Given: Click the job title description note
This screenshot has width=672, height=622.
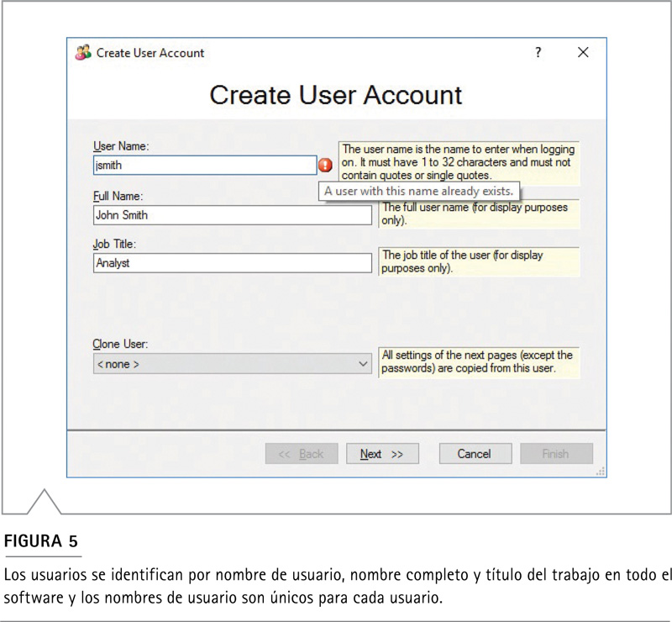Looking at the screenshot, I should tap(479, 261).
